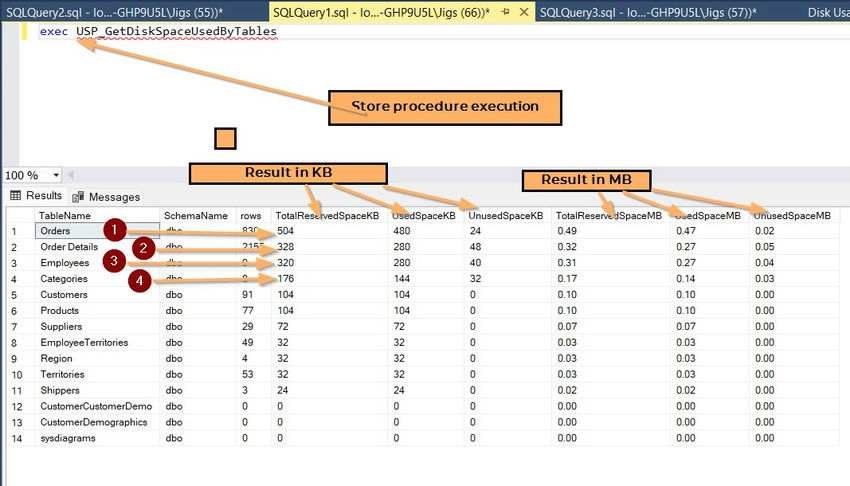
Task: Select row header number 14
Action: (20, 438)
